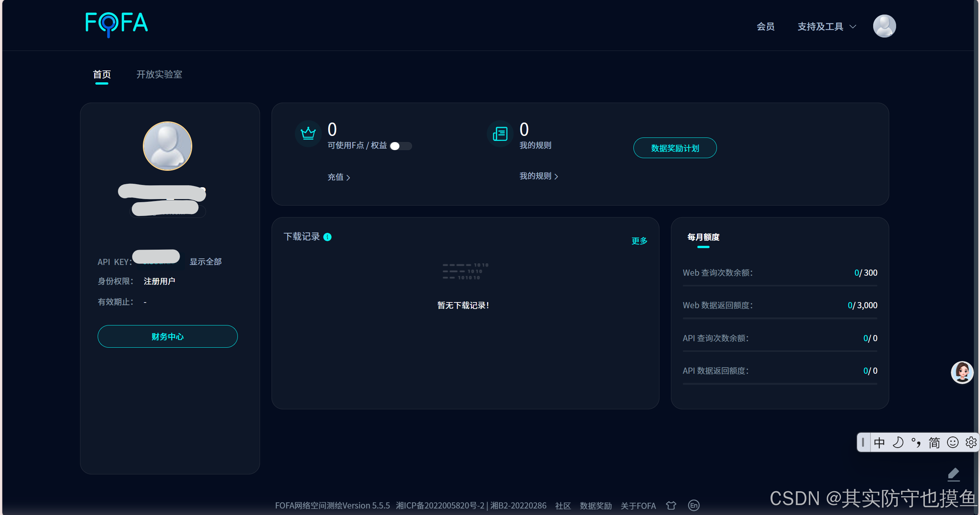Click the large profile picture
This screenshot has width=980, height=515.
click(167, 146)
